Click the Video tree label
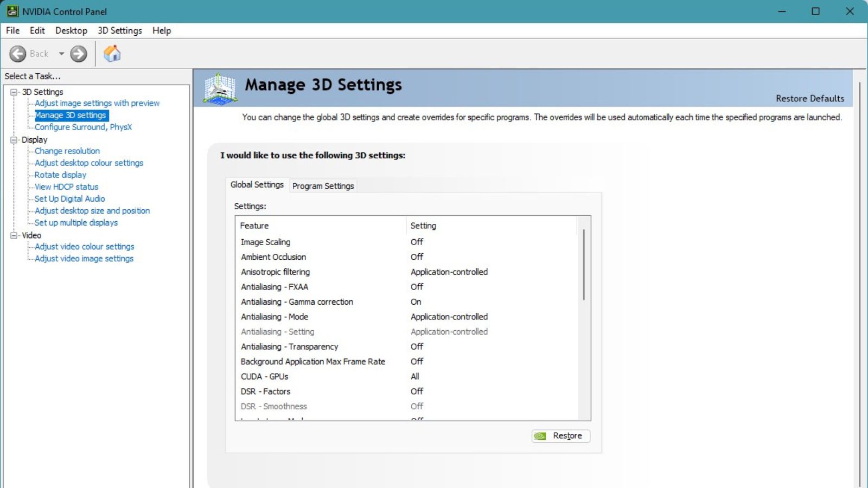The width and height of the screenshot is (868, 488). click(x=31, y=235)
